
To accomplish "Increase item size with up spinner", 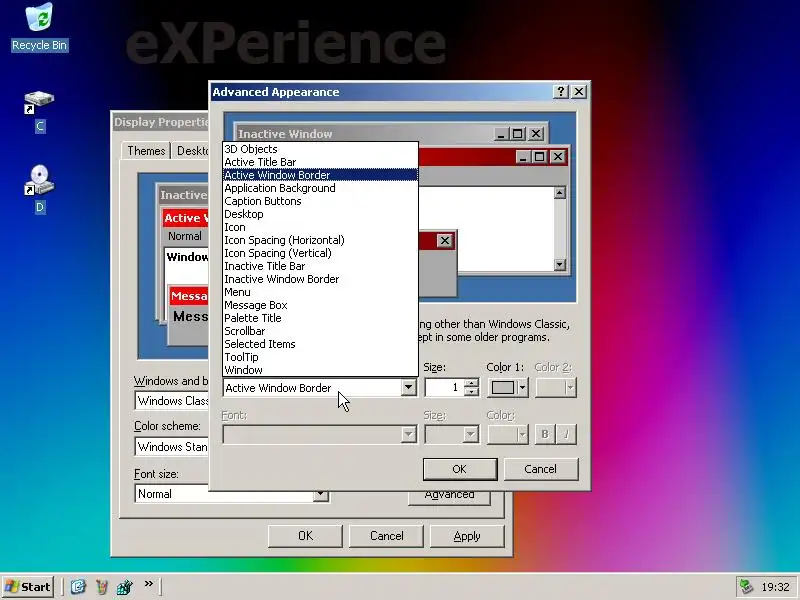I will pos(472,383).
